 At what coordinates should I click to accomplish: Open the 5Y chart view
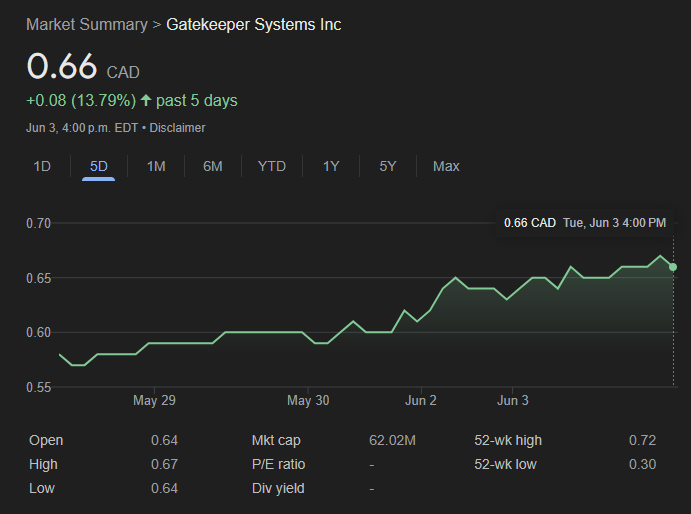(388, 166)
